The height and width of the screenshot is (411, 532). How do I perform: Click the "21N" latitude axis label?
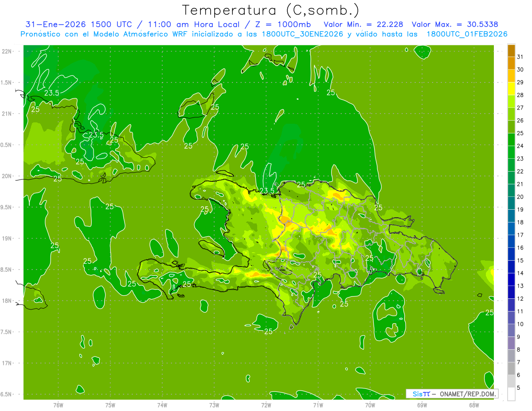[7, 114]
